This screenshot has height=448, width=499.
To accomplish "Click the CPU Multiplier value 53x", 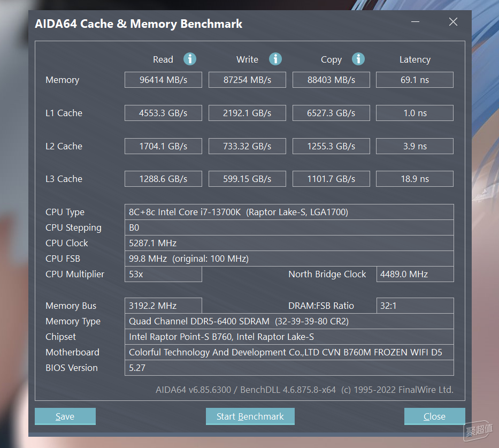I will tap(163, 274).
